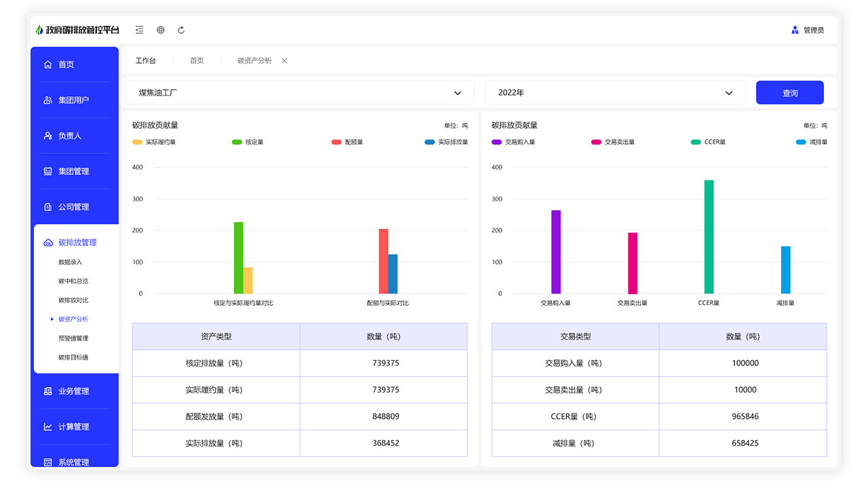The width and height of the screenshot is (868, 488).
Task: Open 集团用户 in the sidebar
Action: [73, 100]
